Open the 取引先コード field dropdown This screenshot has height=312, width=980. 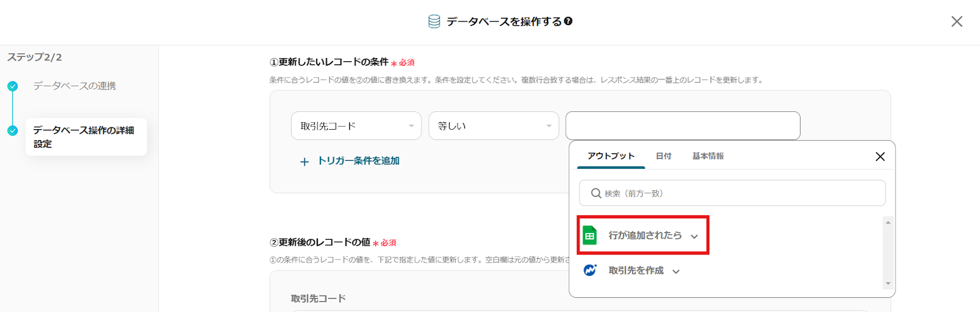coord(356,126)
